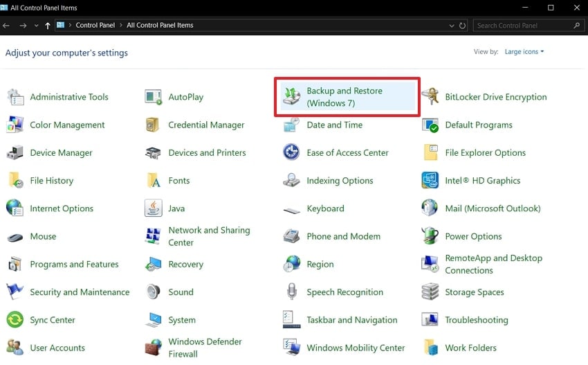Open the 'Sync Center' text link

(53, 320)
